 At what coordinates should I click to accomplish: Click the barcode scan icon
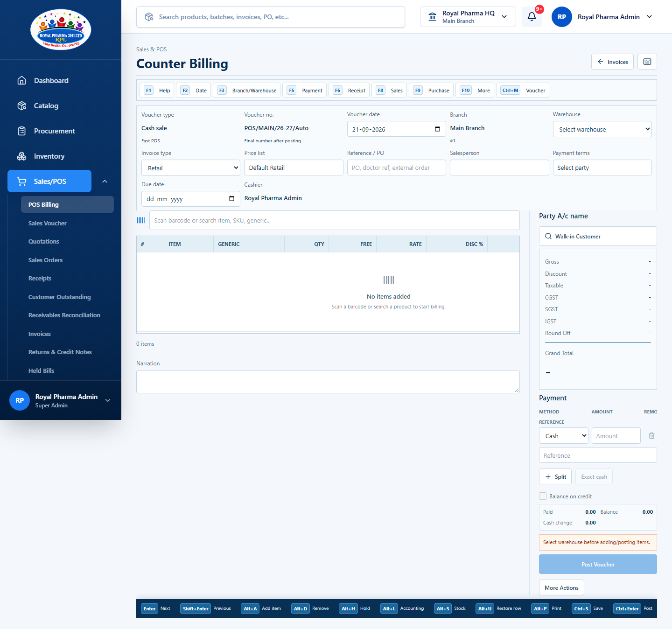coord(141,220)
